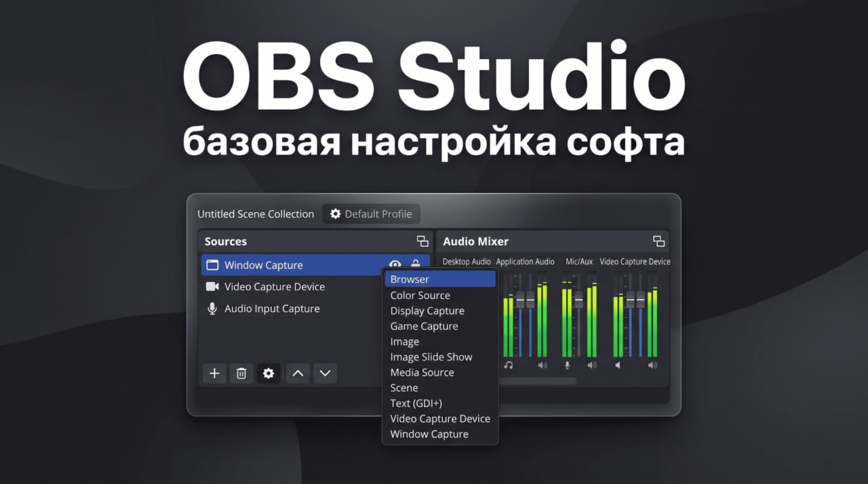Screen dimensions: 868x484
Task: Move the source up with the up arrow
Action: pos(298,374)
